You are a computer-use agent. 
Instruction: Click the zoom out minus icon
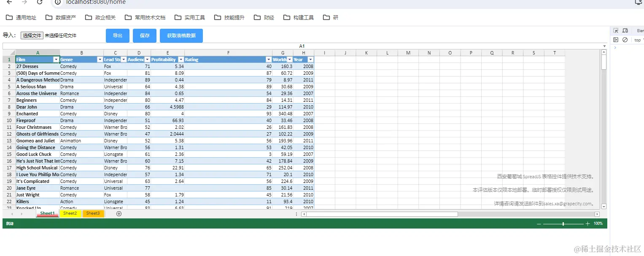(539, 223)
